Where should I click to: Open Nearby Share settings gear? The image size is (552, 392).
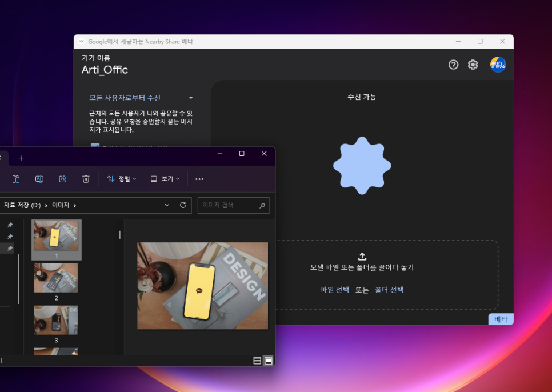pos(473,65)
